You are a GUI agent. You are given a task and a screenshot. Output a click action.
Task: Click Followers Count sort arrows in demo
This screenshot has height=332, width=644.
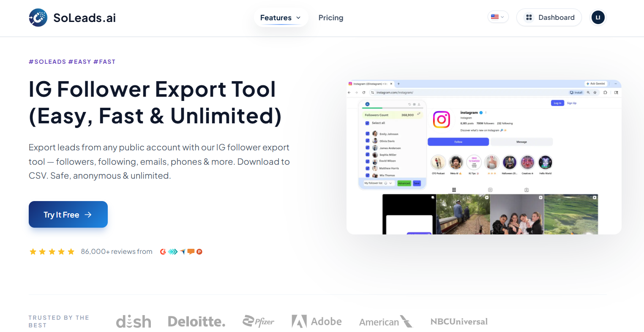point(419,114)
